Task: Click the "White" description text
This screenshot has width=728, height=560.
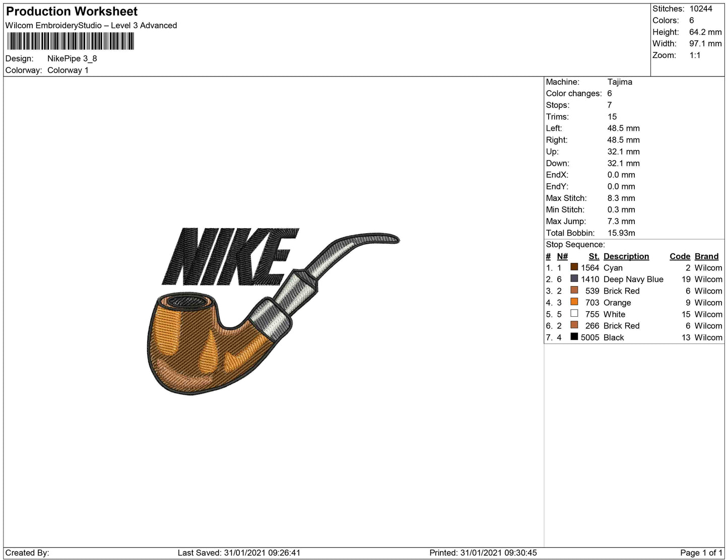Action: tap(615, 314)
